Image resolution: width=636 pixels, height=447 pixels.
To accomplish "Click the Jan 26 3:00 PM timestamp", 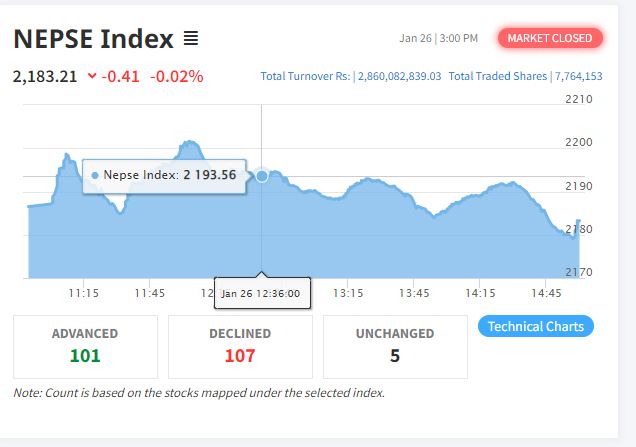I will click(x=438, y=39).
